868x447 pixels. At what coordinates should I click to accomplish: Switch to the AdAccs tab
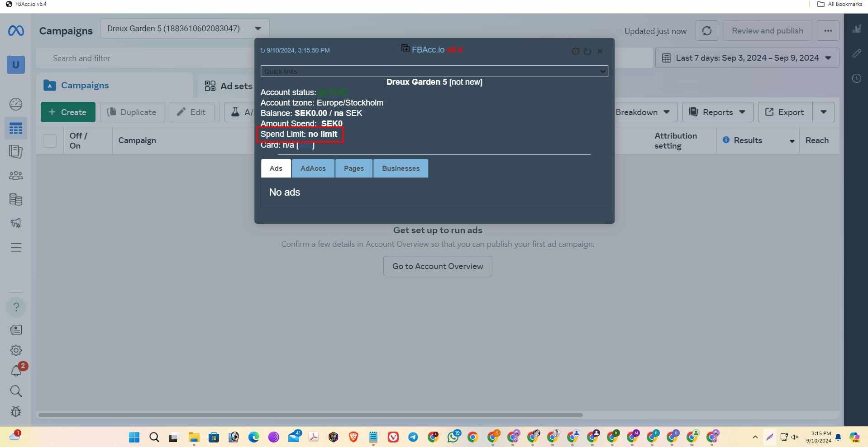point(313,168)
